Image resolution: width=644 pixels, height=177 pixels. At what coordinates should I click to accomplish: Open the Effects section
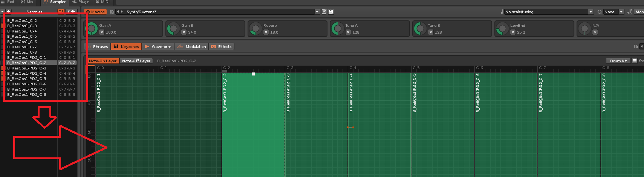222,46
